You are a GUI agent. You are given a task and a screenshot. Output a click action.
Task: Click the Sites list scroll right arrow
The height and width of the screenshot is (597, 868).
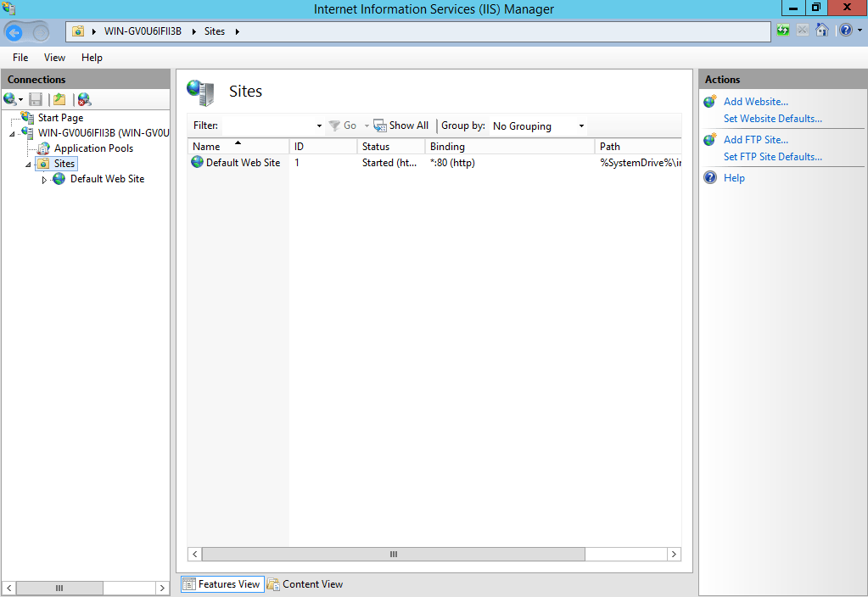point(674,555)
